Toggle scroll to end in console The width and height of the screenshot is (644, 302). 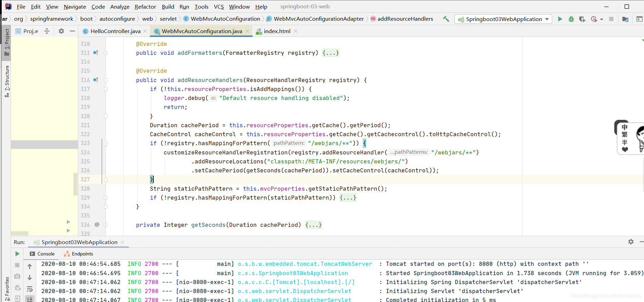30,299
